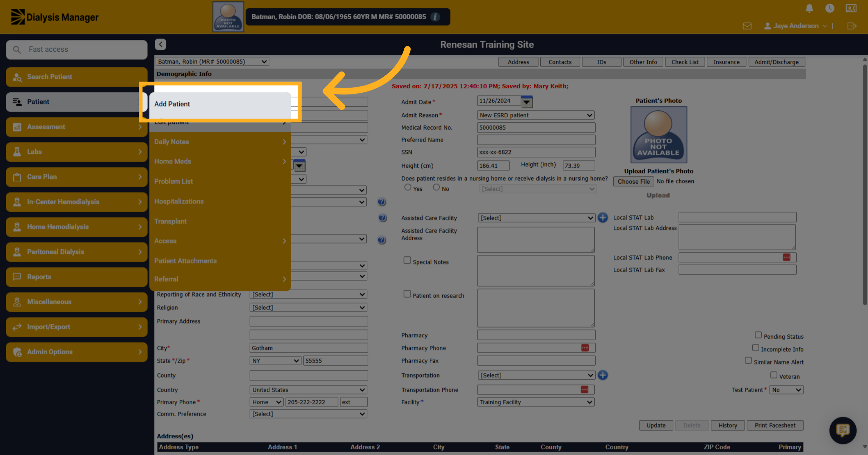Click the Dialysis Manager logo
Screen dimensions: 868x455
click(55, 17)
